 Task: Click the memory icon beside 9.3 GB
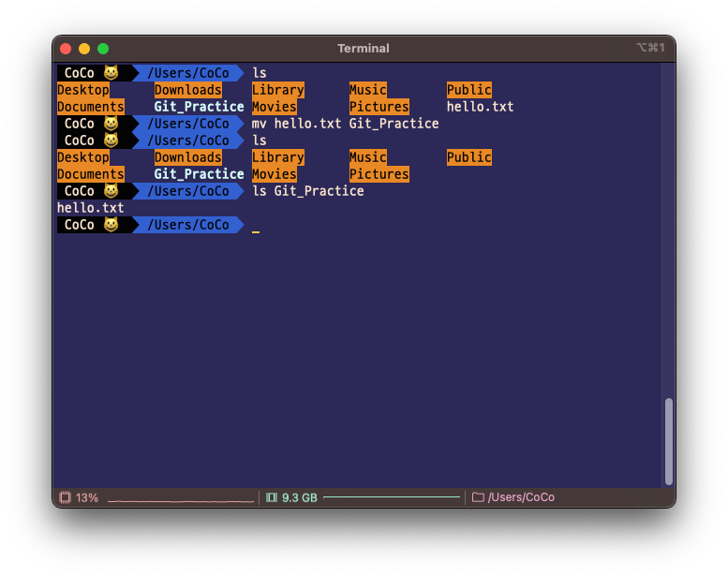click(272, 497)
